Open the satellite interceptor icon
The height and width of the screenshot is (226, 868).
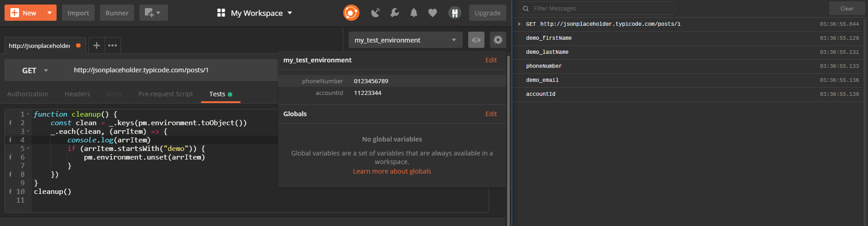tap(375, 13)
